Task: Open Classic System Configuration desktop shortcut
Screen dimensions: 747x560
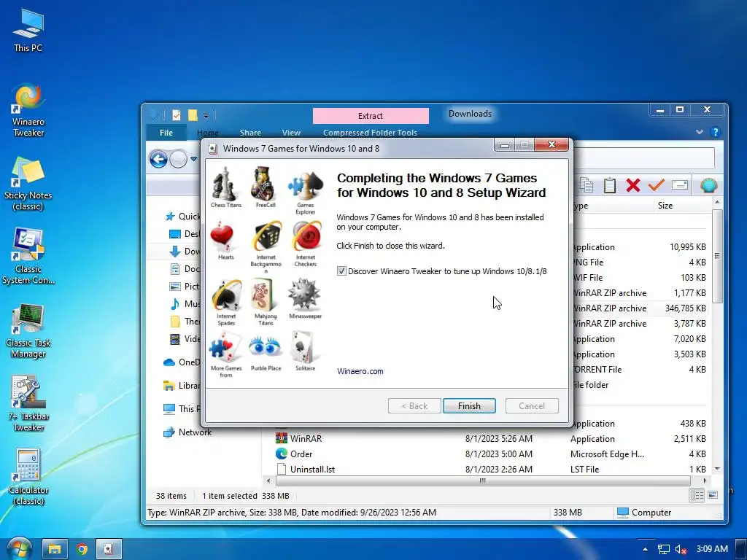Action: click(28, 257)
